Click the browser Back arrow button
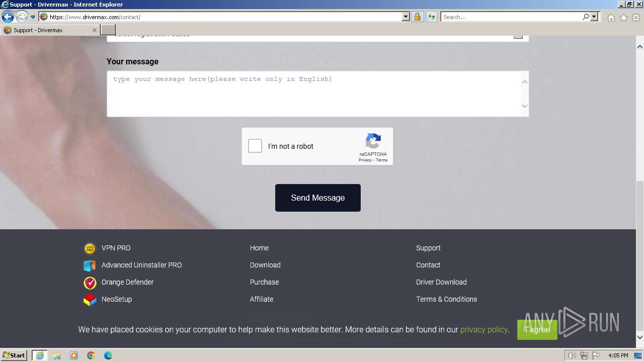The height and width of the screenshot is (362, 644). tap(8, 17)
